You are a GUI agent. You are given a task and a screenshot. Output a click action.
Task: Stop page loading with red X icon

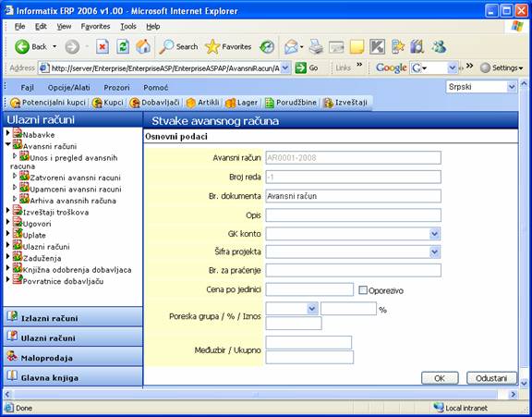point(103,47)
